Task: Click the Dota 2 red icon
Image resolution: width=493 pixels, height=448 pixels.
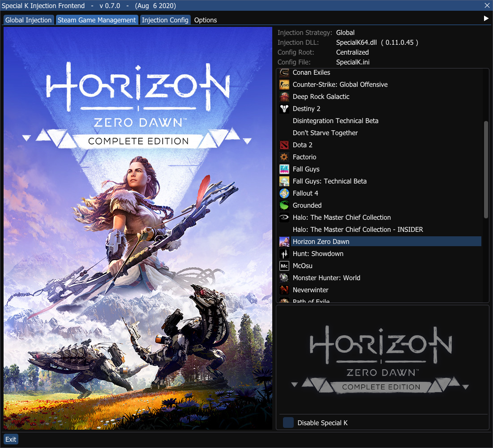Action: click(284, 145)
